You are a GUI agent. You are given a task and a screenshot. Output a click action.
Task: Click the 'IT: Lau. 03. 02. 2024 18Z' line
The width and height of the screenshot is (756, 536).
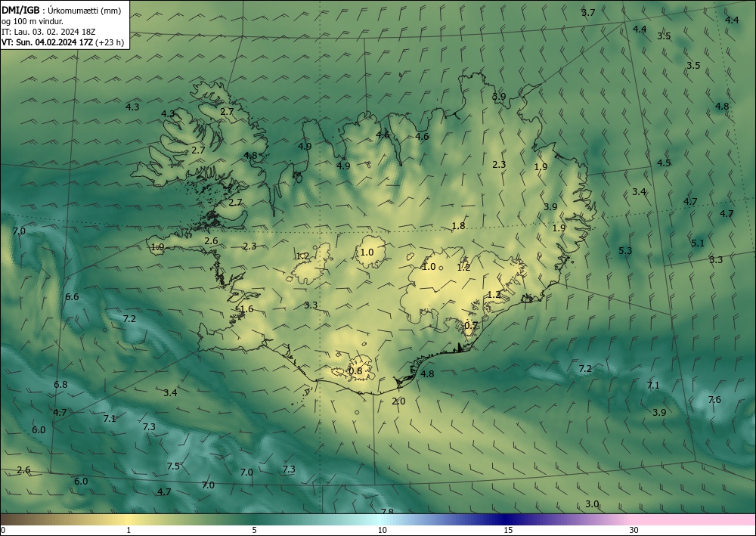(48, 32)
